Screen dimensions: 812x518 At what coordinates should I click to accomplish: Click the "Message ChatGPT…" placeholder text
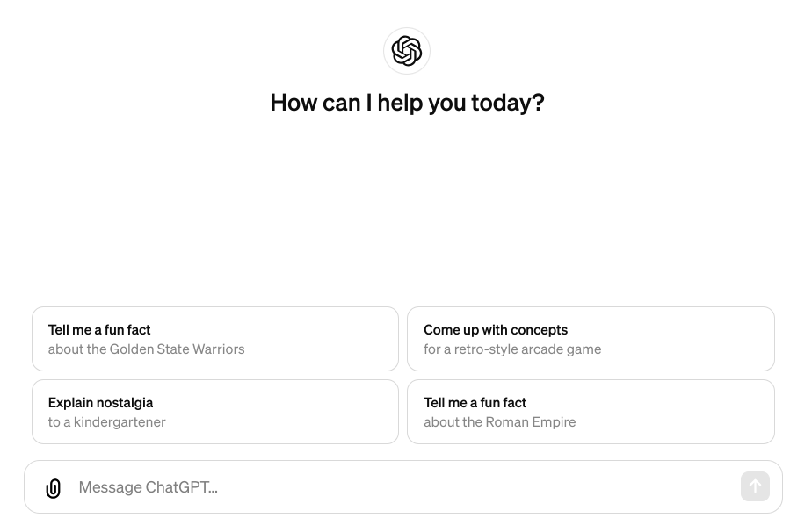click(148, 487)
